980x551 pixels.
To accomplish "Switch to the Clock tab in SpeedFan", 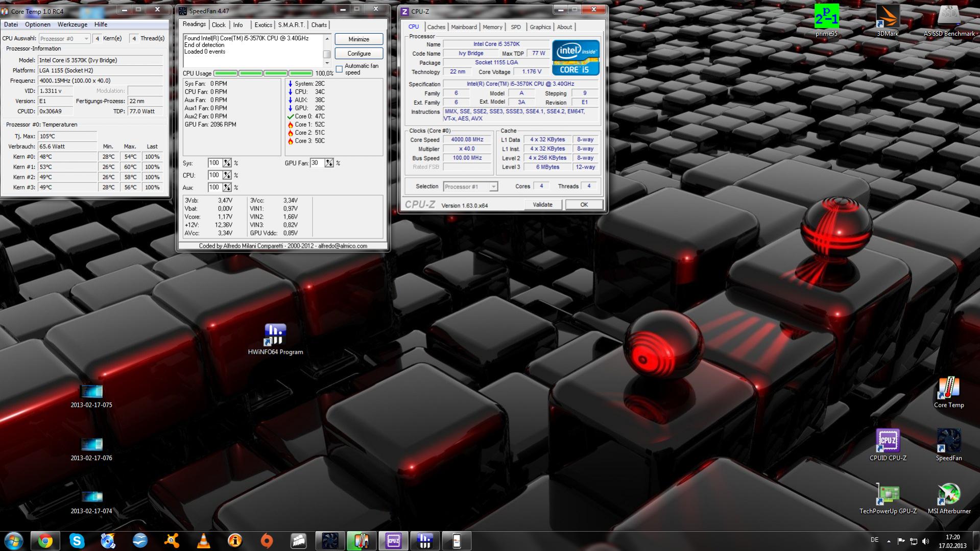I will tap(219, 25).
